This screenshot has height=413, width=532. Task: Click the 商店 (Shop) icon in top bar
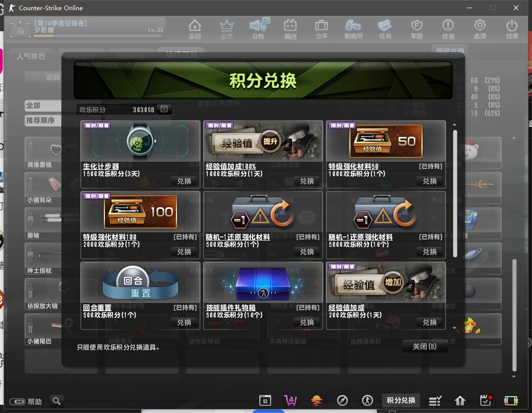(x=290, y=29)
